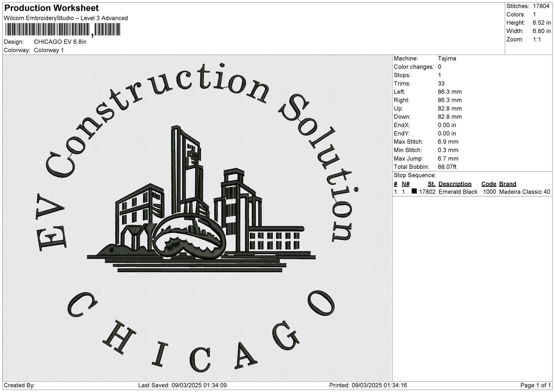Click the Max Stitch value "6.9 mm"
Screen dimensions: 555x392
(448, 142)
